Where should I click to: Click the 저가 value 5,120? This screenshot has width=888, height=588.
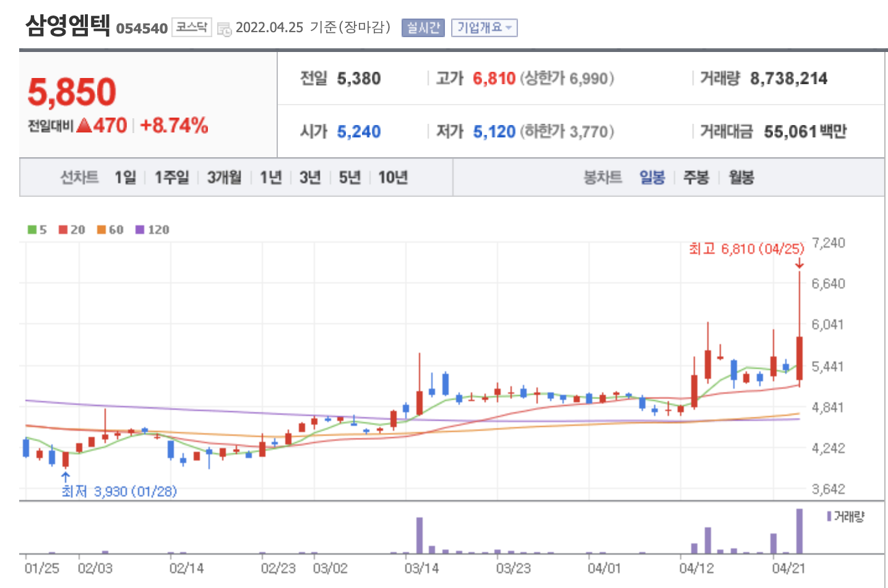(494, 132)
